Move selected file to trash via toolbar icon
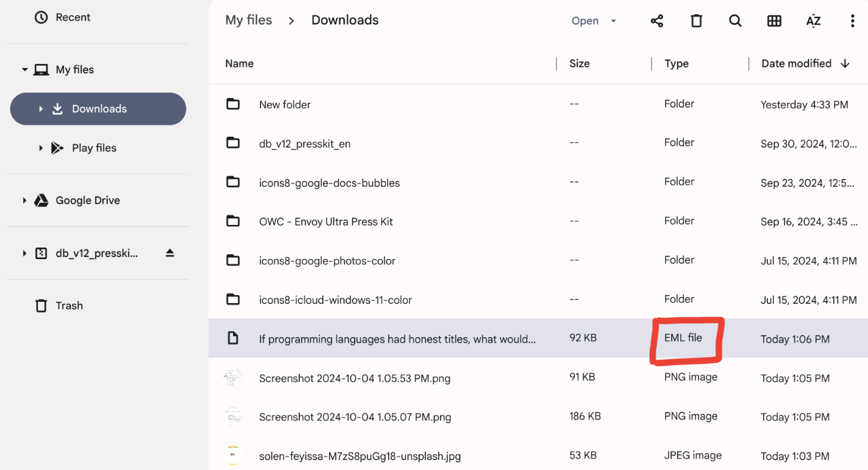Image resolution: width=868 pixels, height=470 pixels. click(696, 21)
